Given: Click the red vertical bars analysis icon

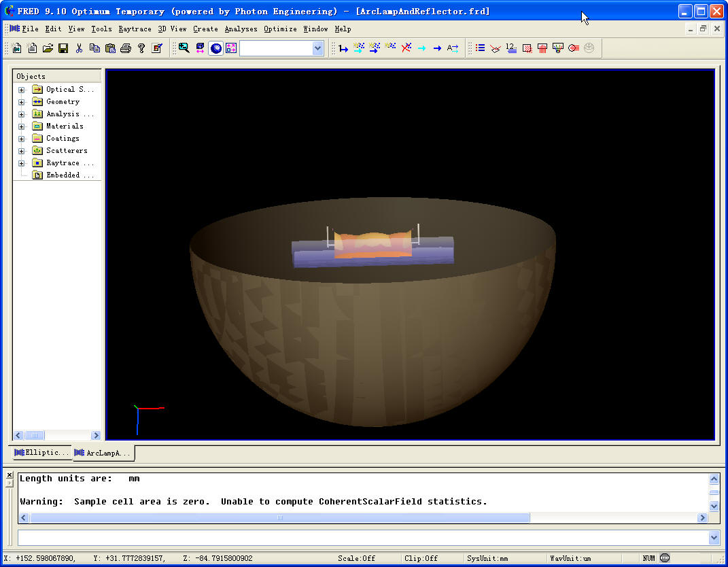Looking at the screenshot, I should [542, 48].
